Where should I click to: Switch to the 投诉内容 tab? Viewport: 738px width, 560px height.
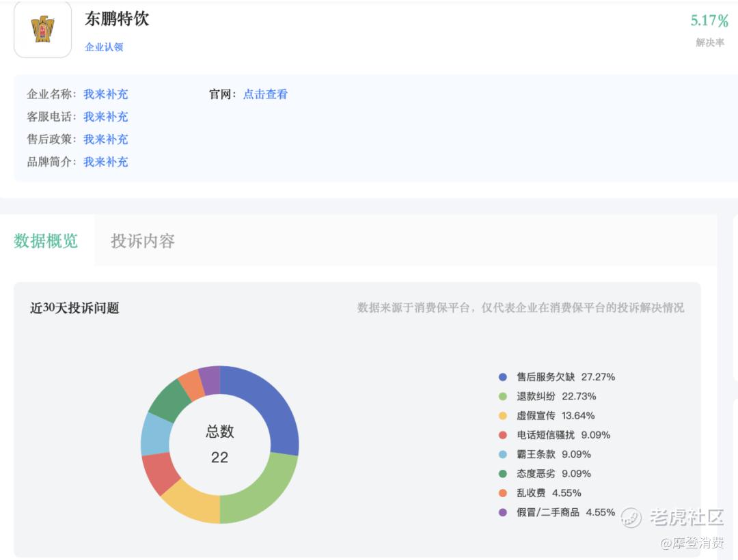coord(143,241)
